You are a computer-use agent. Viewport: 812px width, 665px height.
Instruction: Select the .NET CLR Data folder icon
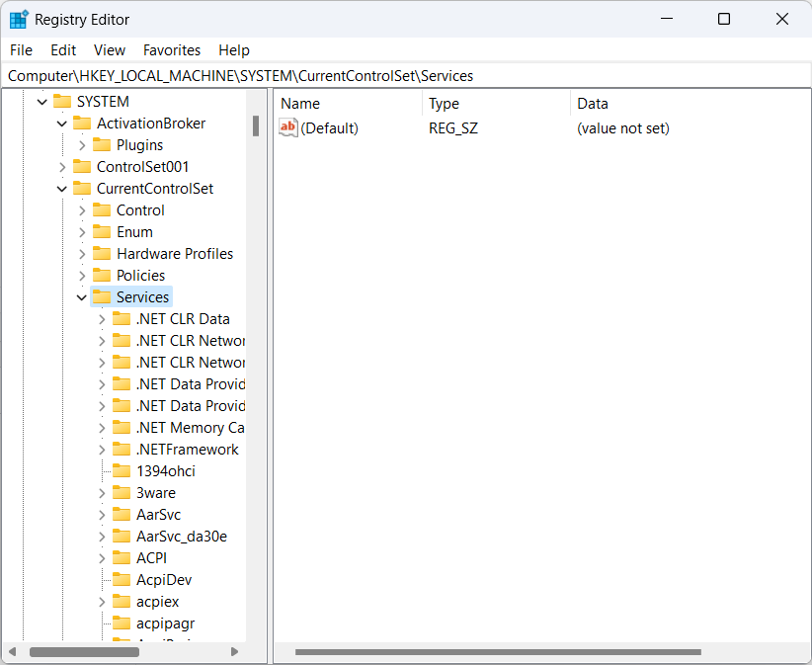122,319
